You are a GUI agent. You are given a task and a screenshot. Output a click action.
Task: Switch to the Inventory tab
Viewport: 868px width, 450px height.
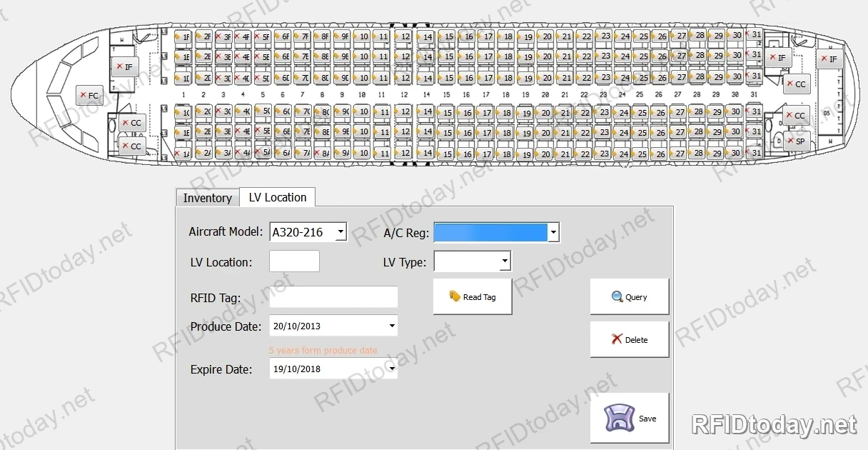(207, 198)
